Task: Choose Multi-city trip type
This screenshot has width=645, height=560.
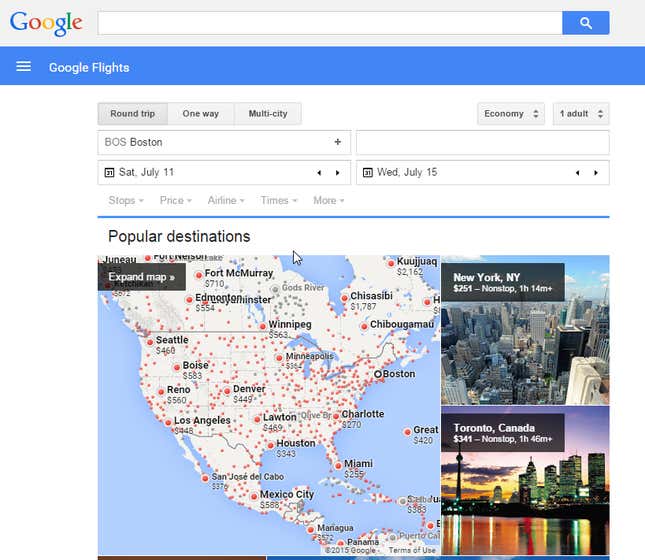Action: [x=267, y=114]
